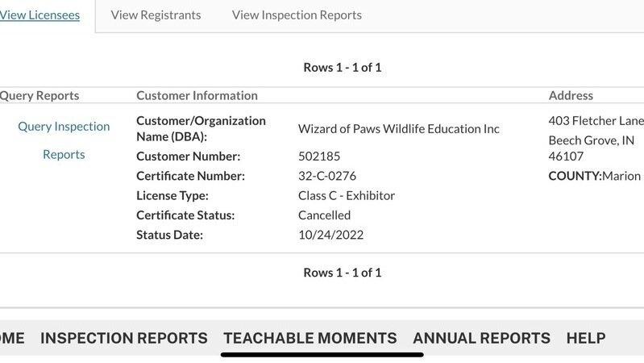Go to INSPECTION REPORTS in bottom navigation
This screenshot has height=363, width=644.
click(123, 338)
